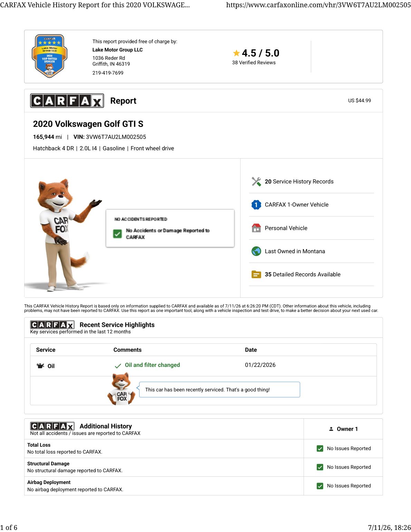Click the Recent Service Highlights heading

point(117,325)
